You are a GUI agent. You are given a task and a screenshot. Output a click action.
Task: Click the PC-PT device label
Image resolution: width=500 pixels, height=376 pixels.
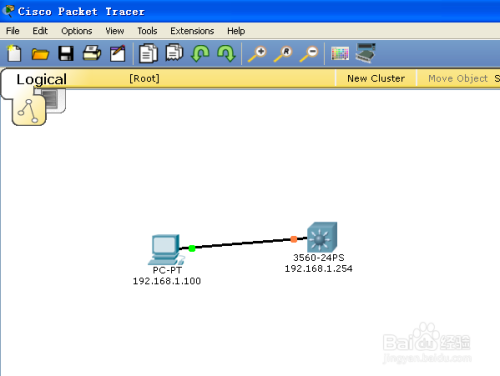pos(167,270)
